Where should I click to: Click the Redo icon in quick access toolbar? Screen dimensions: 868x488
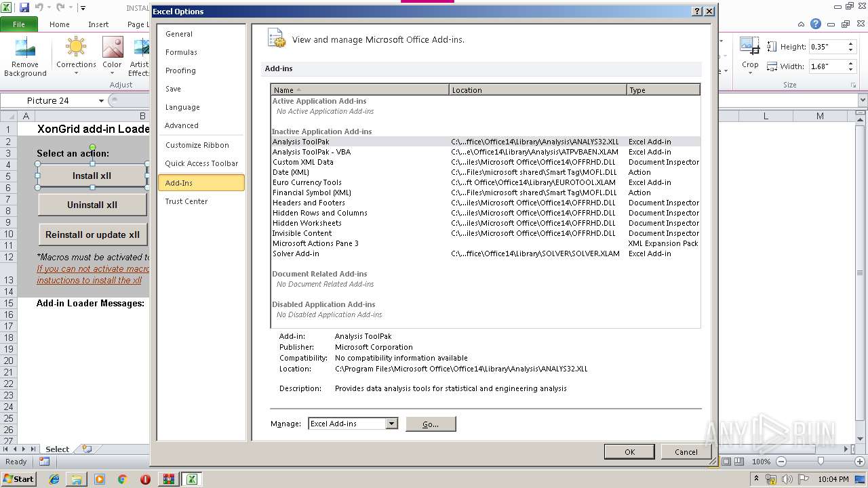click(x=60, y=7)
